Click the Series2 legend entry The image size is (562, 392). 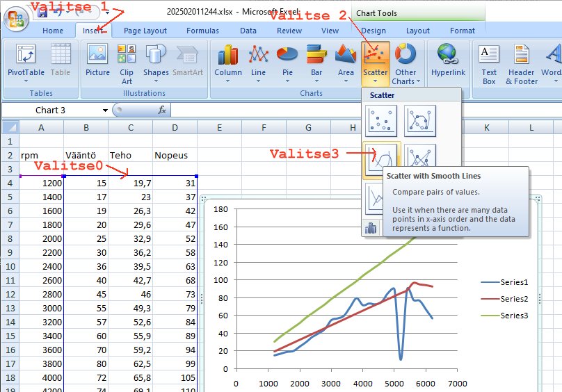[x=513, y=299]
